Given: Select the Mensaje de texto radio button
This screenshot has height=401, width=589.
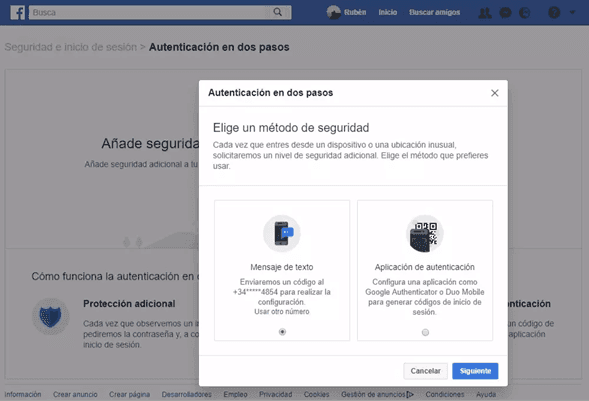Looking at the screenshot, I should point(282,332).
